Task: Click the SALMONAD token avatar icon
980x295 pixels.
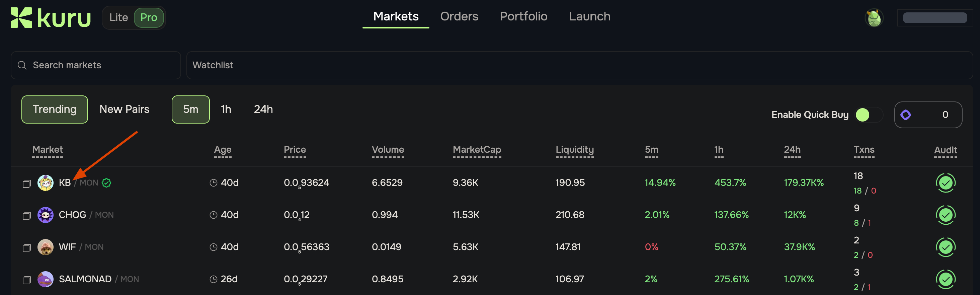Action: coord(45,279)
